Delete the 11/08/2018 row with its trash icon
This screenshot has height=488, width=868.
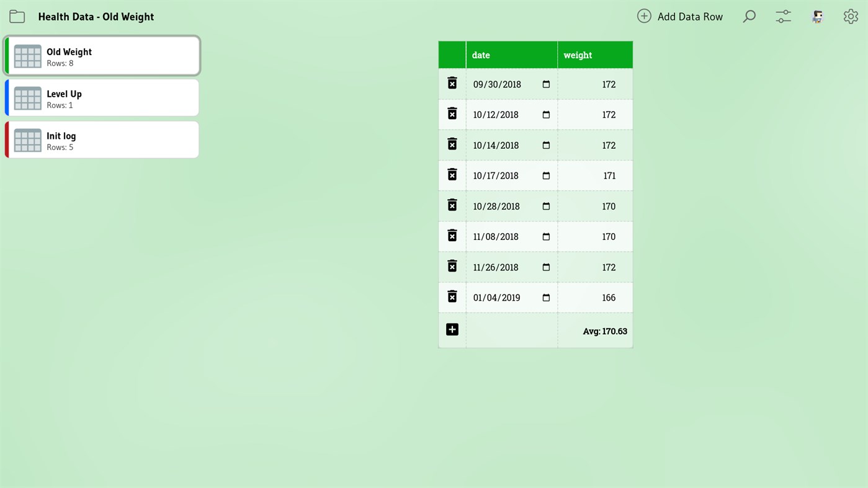[452, 235]
